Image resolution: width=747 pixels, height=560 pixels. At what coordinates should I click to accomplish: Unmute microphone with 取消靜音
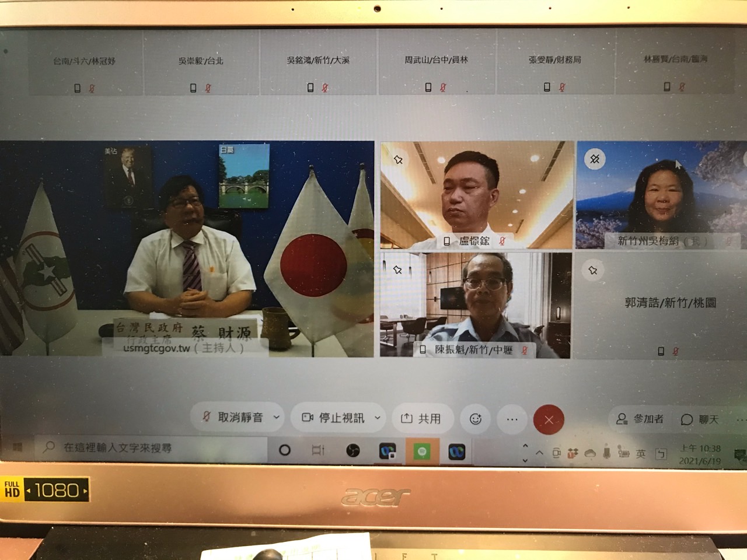[x=232, y=418]
